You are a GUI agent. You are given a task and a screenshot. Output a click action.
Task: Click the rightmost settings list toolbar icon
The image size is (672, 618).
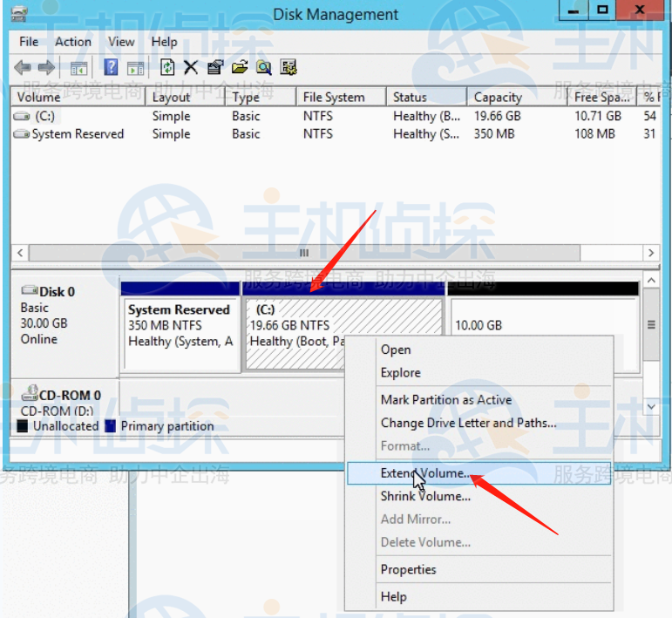[289, 67]
